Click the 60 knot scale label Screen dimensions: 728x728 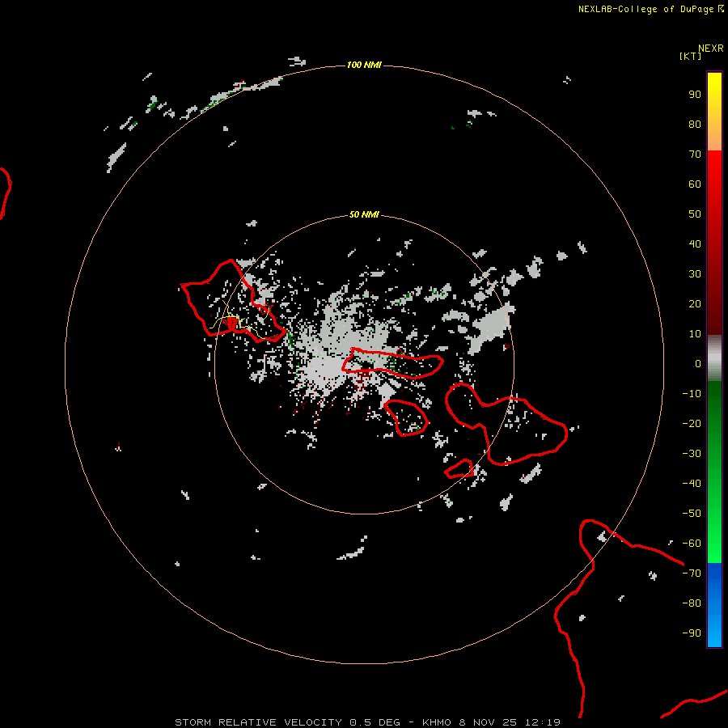point(695,184)
